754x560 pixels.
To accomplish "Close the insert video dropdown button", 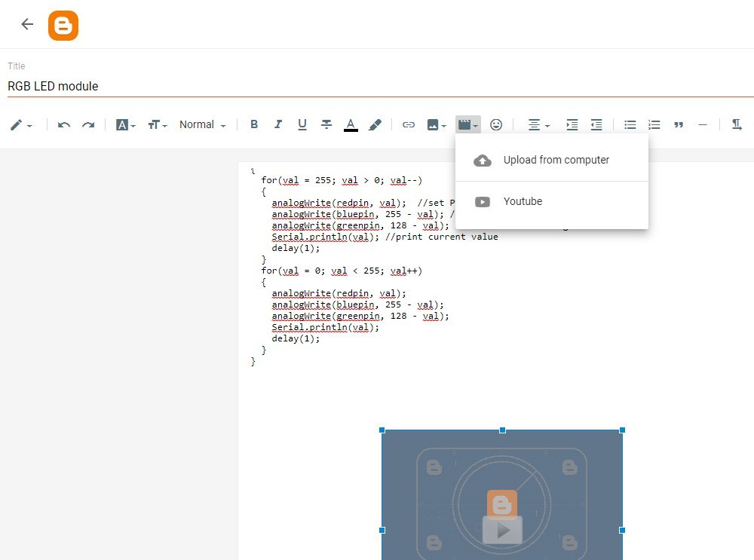I will pos(468,125).
